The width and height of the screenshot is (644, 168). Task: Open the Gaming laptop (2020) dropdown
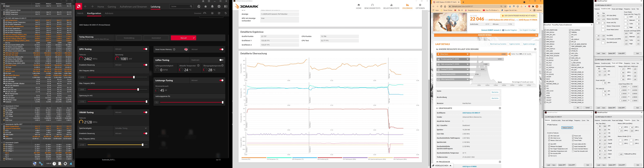[x=468, y=74]
